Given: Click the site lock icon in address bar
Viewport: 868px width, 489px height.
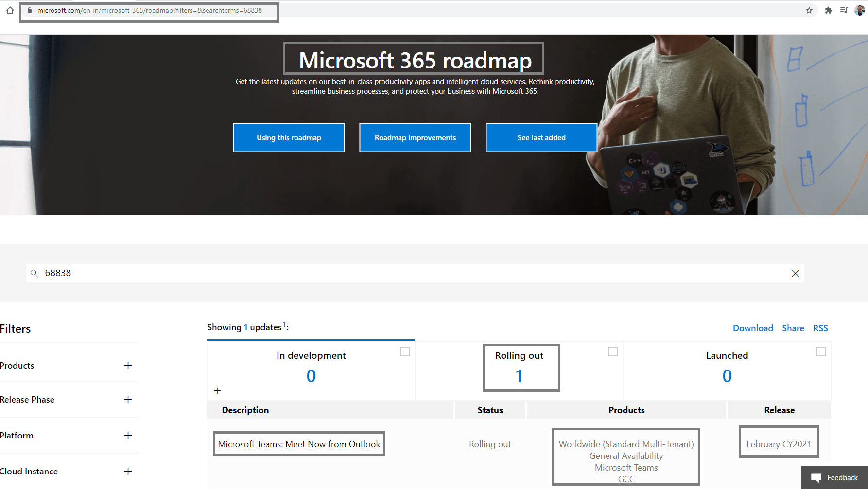Looking at the screenshot, I should pyautogui.click(x=30, y=10).
